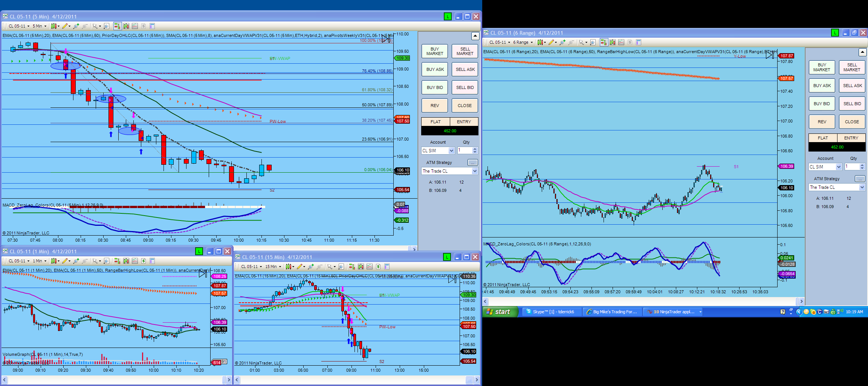Screen dimensions: 868x386
Task: Open CL 05-11 instrument dropdown in 6 Range chart
Action: 500,42
